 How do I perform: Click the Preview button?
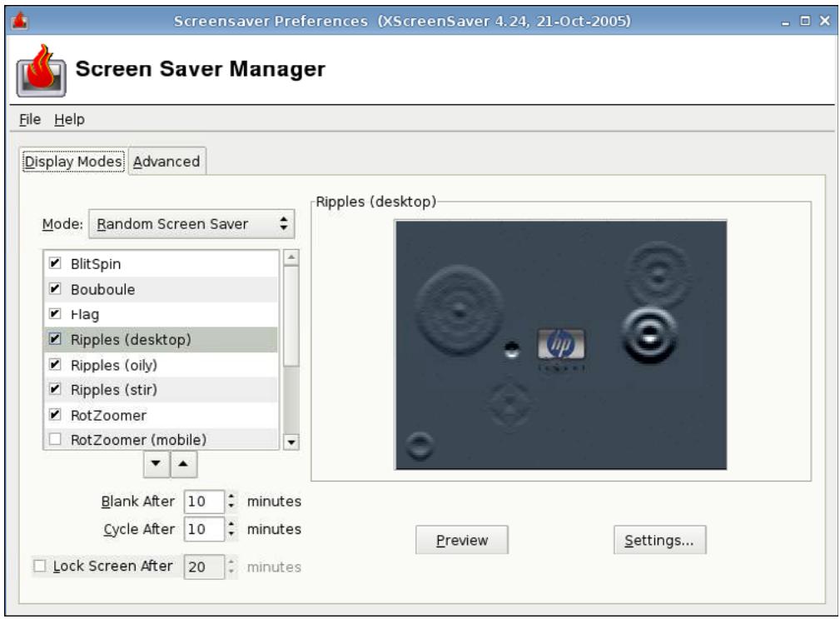(462, 540)
